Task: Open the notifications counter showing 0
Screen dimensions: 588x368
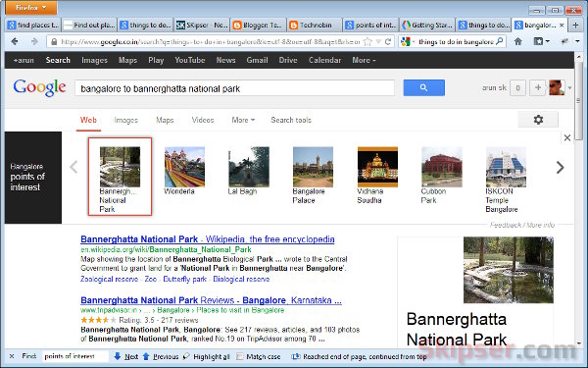Action: [517, 87]
